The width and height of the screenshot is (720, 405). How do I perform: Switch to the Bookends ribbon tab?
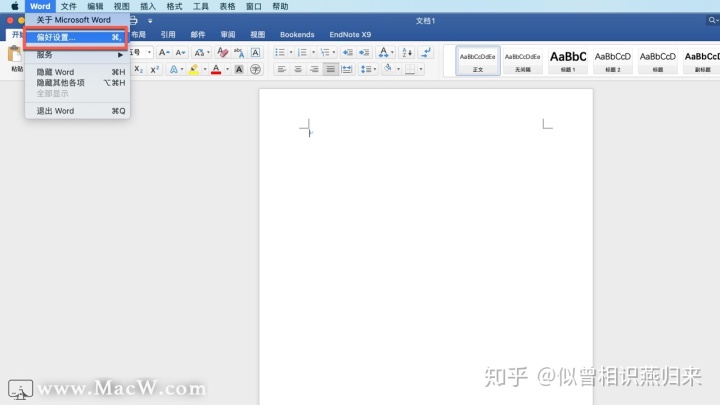coord(297,34)
